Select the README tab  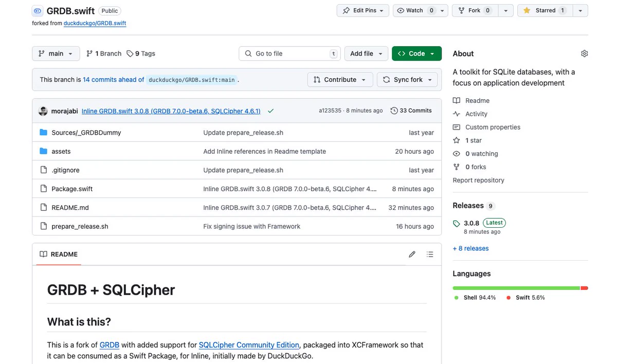pos(59,254)
